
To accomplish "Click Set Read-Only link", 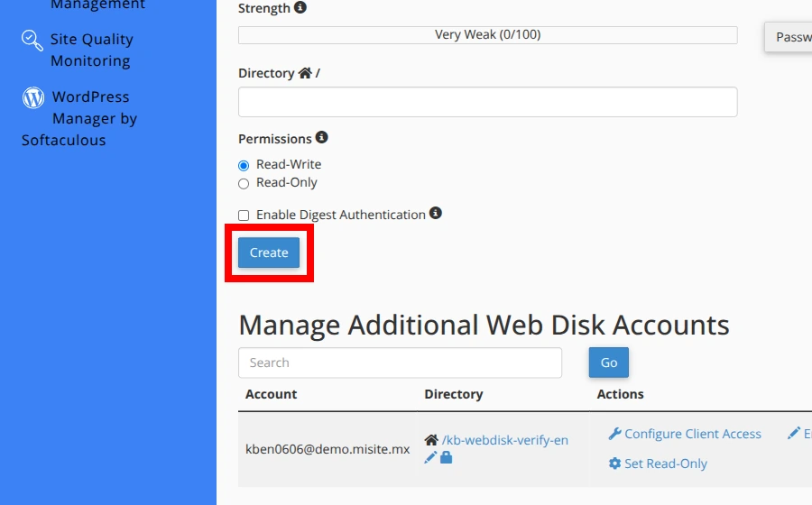I will pos(666,464).
